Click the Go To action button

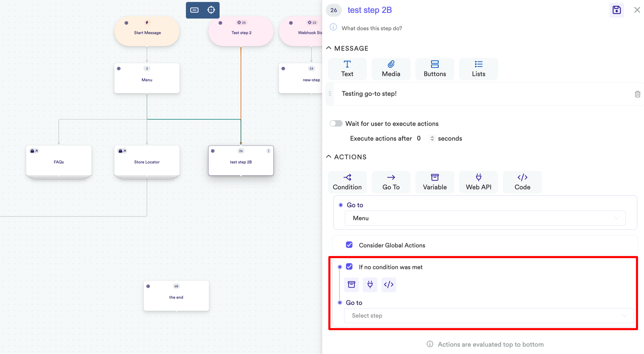(x=391, y=182)
